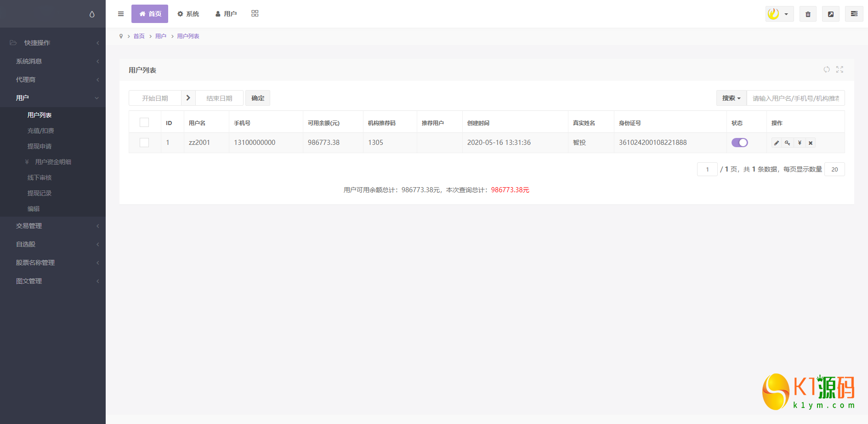868x424 pixels.
Task: Click the referral code cell 1305
Action: pos(375,143)
